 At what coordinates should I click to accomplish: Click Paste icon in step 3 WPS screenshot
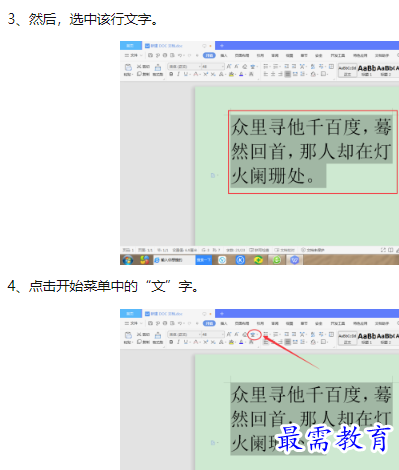pyautogui.click(x=128, y=67)
